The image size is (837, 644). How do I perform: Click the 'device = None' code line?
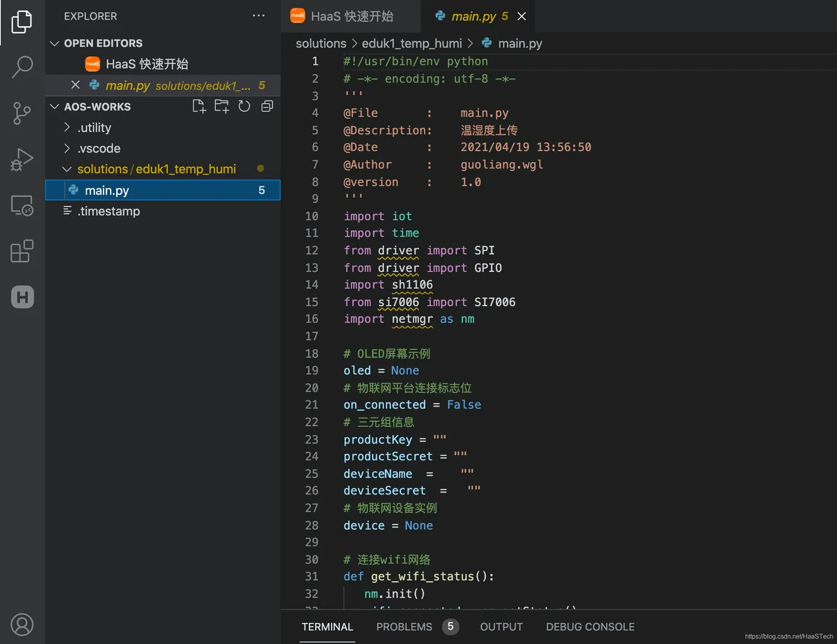(x=388, y=525)
